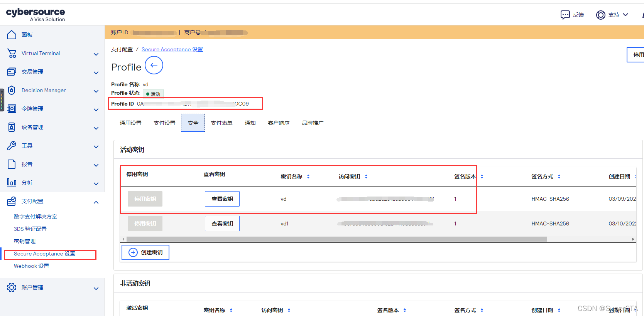Screen dimensions: 644x316
Task: Click the scrollbar right arrow
Action: pos(633,239)
